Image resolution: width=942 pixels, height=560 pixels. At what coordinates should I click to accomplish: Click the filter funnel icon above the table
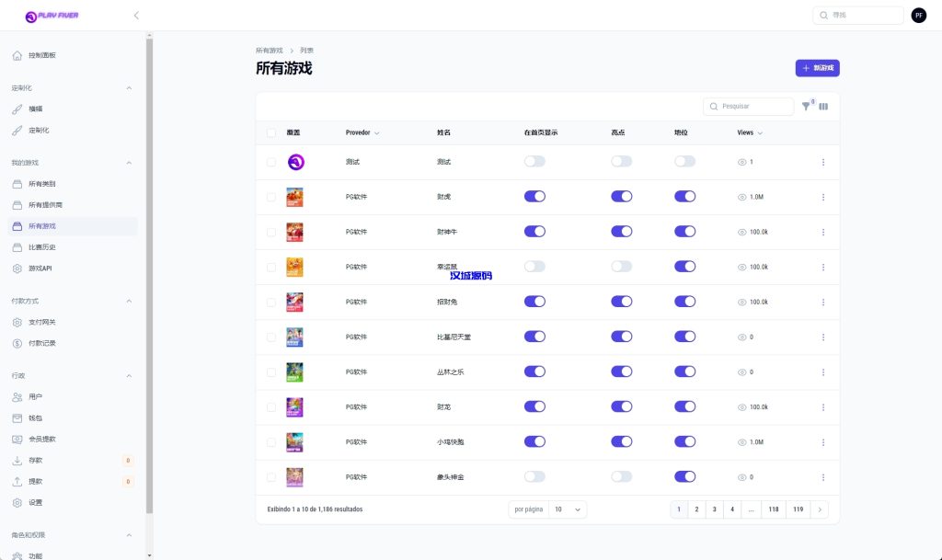coord(805,107)
